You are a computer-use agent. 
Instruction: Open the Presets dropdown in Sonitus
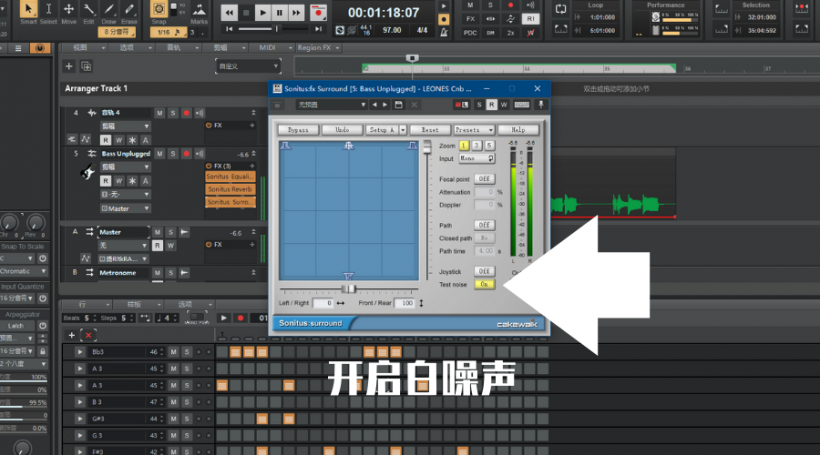(x=474, y=130)
